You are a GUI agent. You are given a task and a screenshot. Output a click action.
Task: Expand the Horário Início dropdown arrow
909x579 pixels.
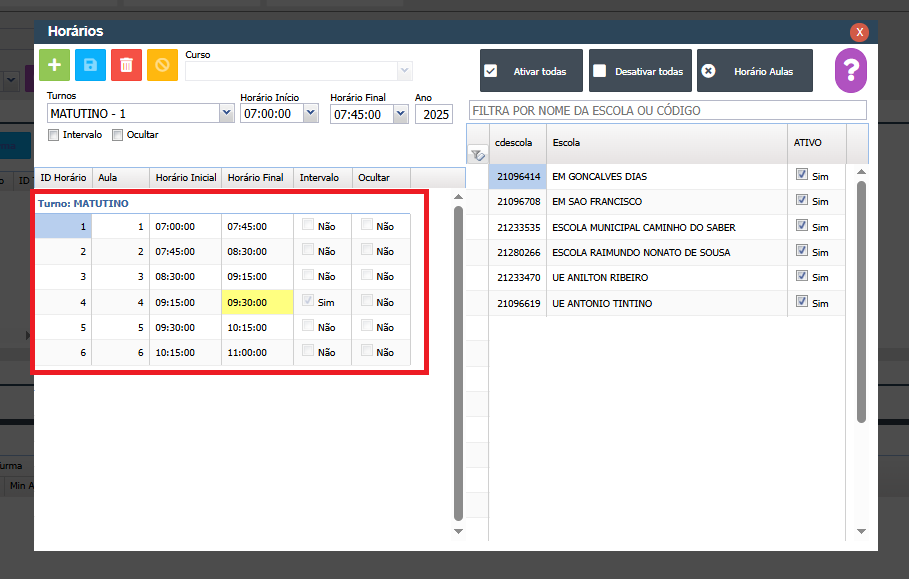pyautogui.click(x=311, y=113)
